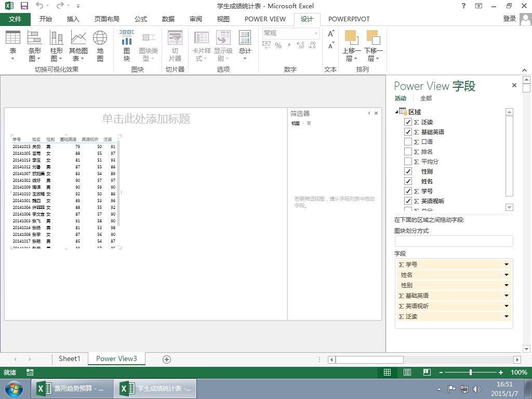
Task: Zoom in with the plus button
Action: click(x=500, y=372)
